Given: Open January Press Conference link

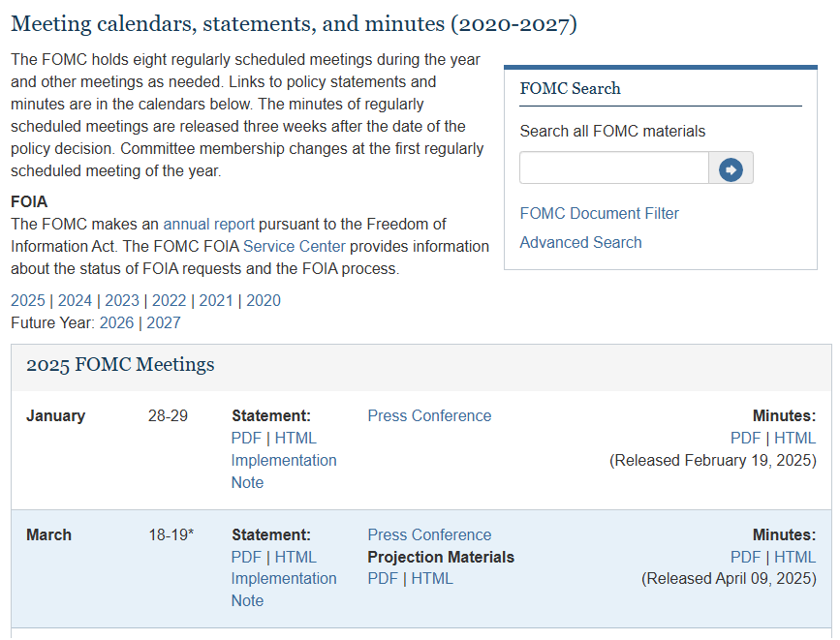Looking at the screenshot, I should tap(429, 415).
